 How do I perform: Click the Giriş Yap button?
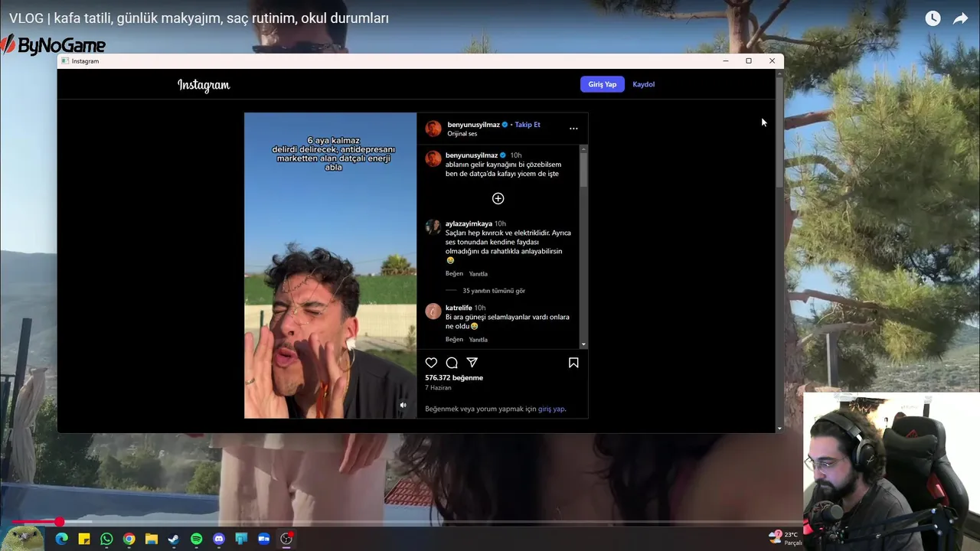click(602, 84)
